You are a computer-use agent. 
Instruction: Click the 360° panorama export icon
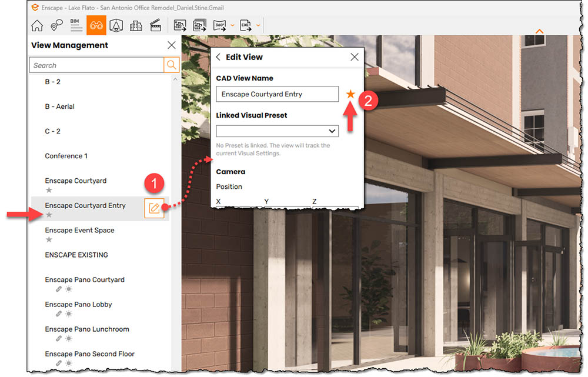coord(220,25)
